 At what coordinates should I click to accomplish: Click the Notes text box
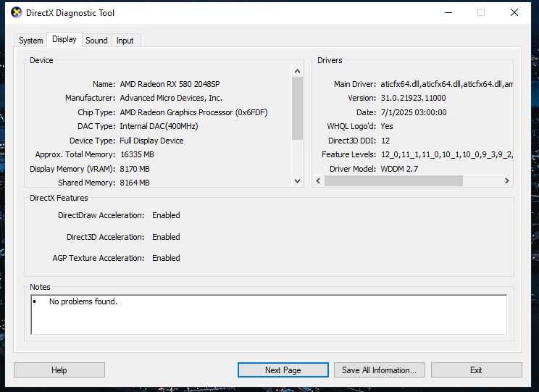click(x=269, y=314)
